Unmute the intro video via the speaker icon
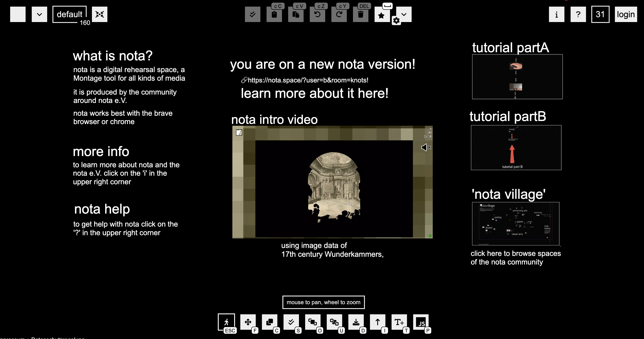The image size is (644, 339). click(426, 147)
